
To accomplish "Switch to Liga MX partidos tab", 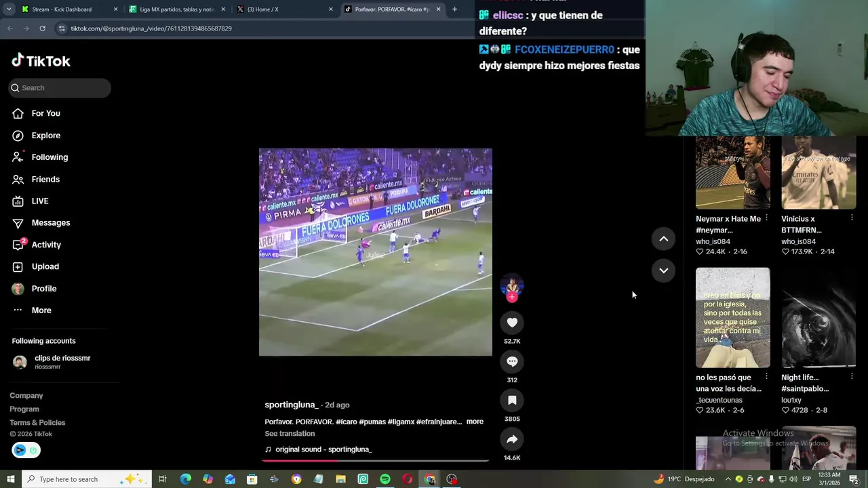I will 176,9.
